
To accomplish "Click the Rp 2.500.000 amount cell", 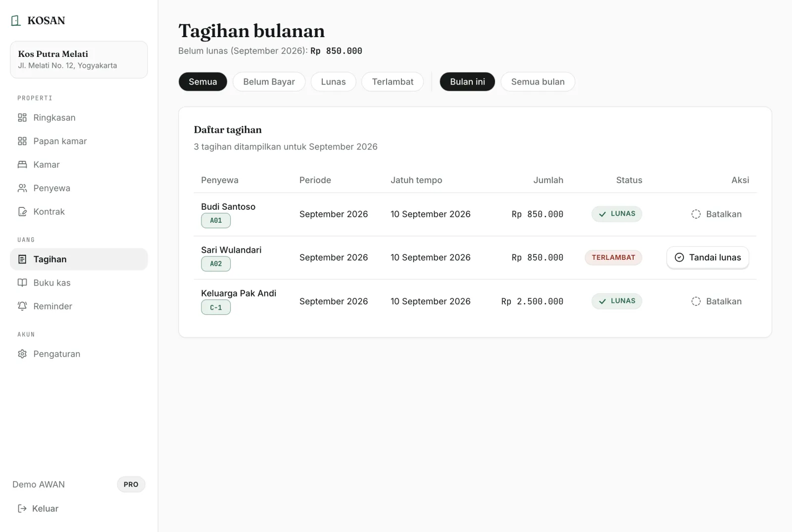I will pyautogui.click(x=532, y=301).
